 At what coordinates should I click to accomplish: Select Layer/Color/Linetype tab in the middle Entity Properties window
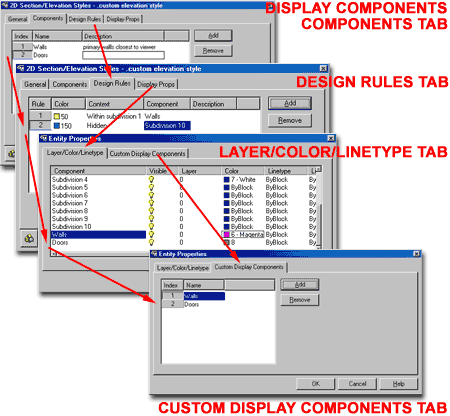75,153
